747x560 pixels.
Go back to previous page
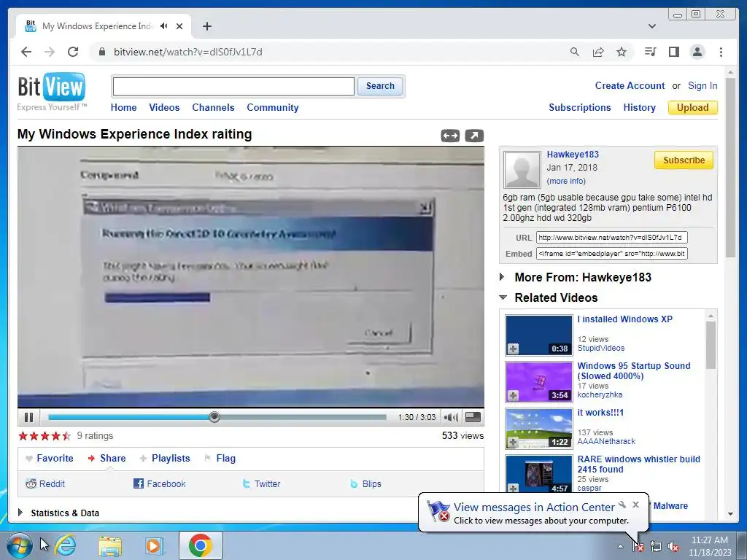point(26,52)
